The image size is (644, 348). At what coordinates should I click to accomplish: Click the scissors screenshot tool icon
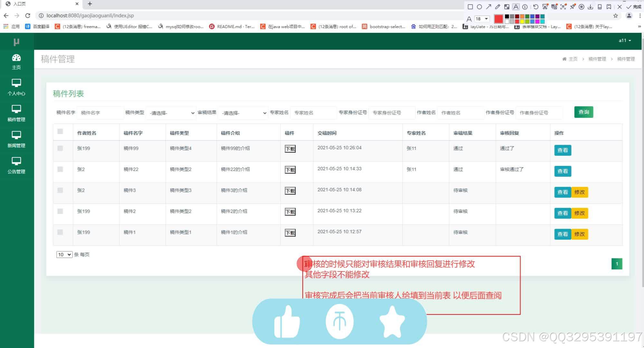click(545, 7)
